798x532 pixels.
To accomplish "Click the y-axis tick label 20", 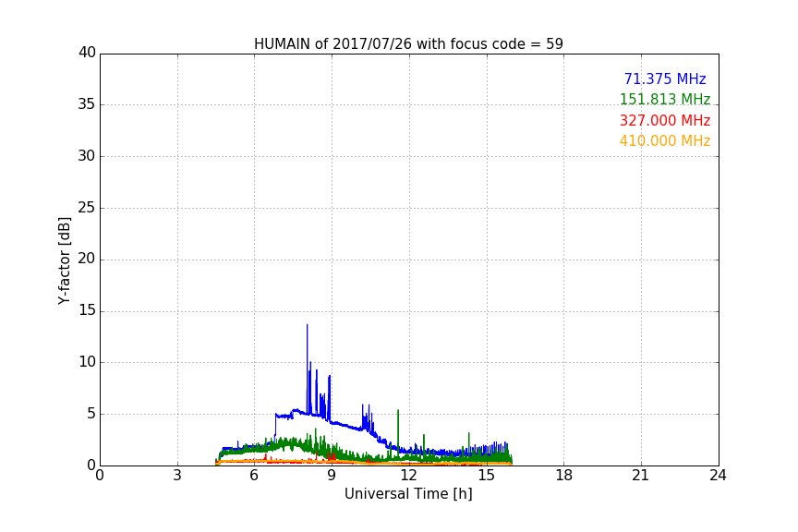I will point(87,259).
